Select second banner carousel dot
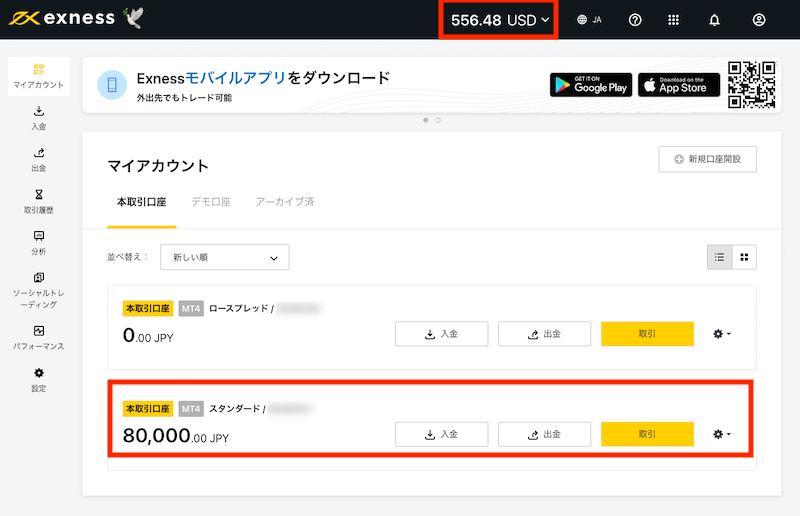Viewport: 800px width, 516px height. click(438, 120)
